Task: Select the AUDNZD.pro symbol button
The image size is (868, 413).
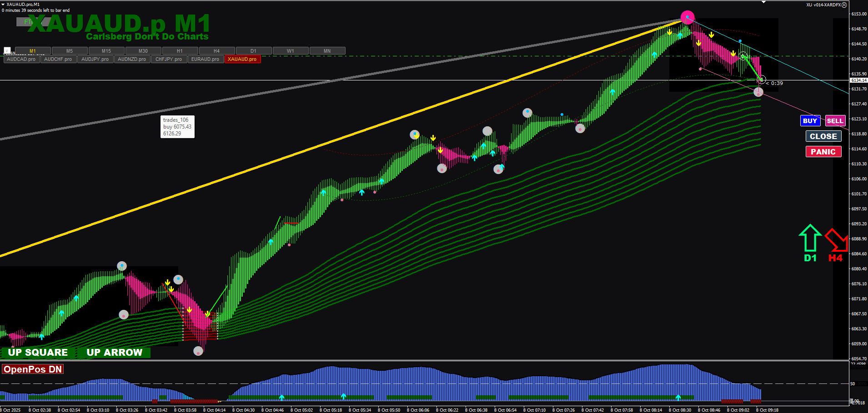Action: [x=132, y=59]
